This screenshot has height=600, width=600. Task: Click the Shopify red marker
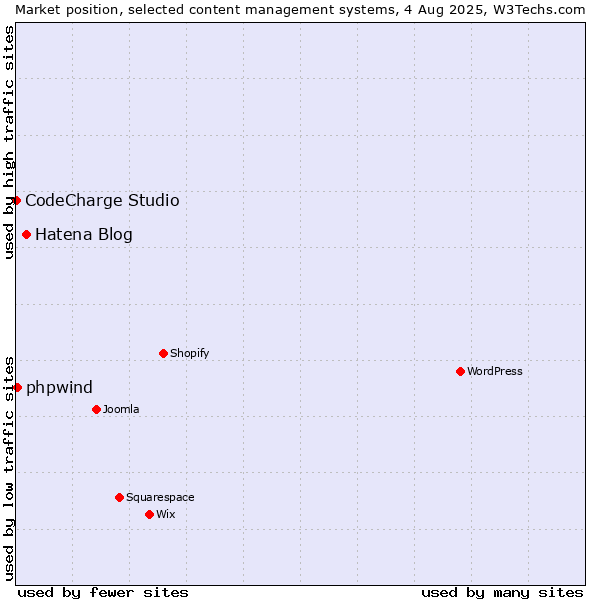coord(163,353)
